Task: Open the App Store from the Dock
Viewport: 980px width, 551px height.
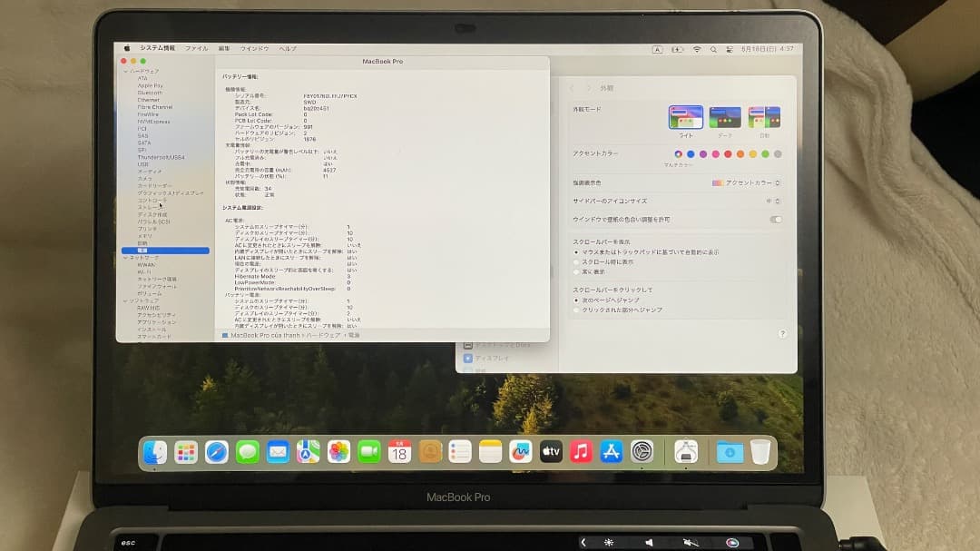Action: [x=611, y=451]
